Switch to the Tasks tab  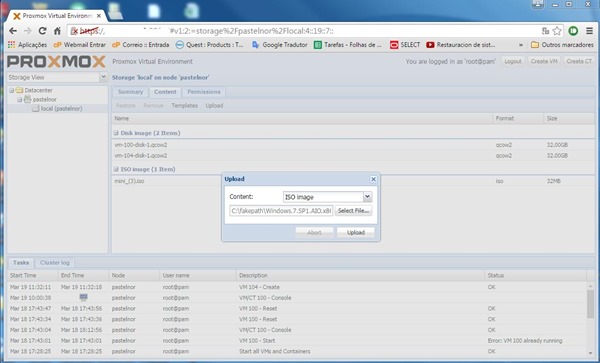click(x=21, y=263)
